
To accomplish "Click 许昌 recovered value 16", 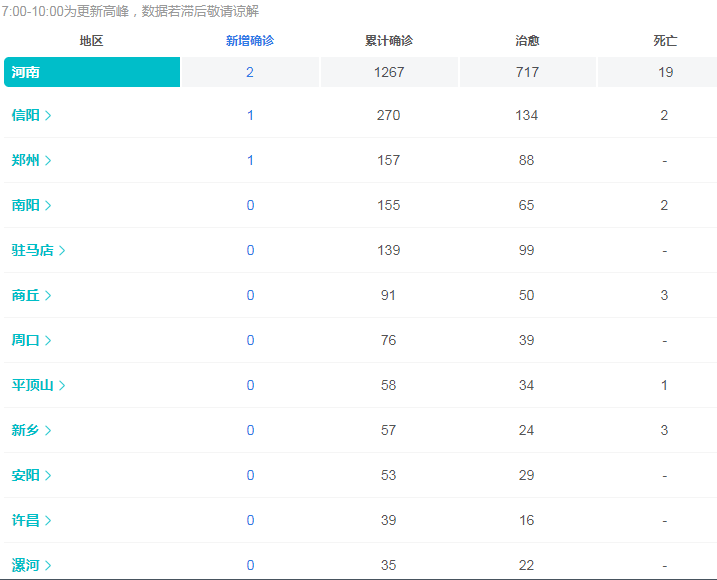I will pos(526,521).
